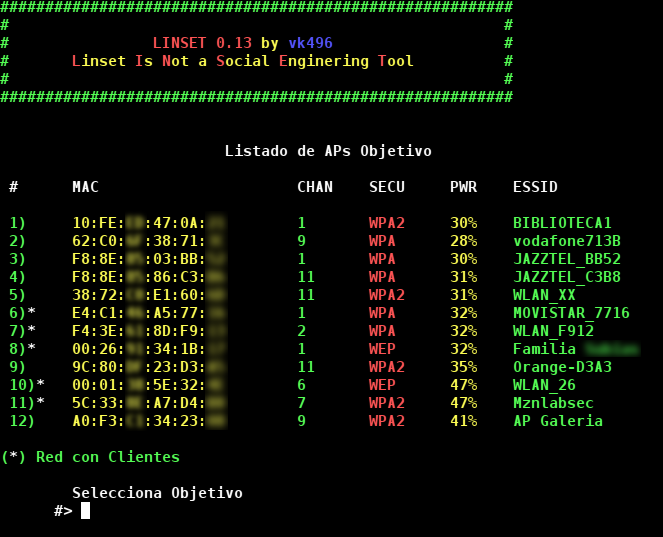Image resolution: width=663 pixels, height=537 pixels.
Task: Click the input cursor after #> prompt
Action: pos(85,510)
